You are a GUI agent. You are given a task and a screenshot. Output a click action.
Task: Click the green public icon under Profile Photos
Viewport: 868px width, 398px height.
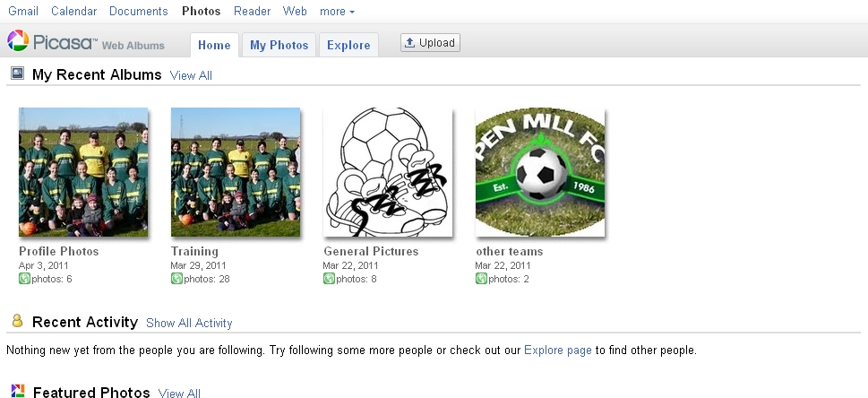pyautogui.click(x=24, y=278)
